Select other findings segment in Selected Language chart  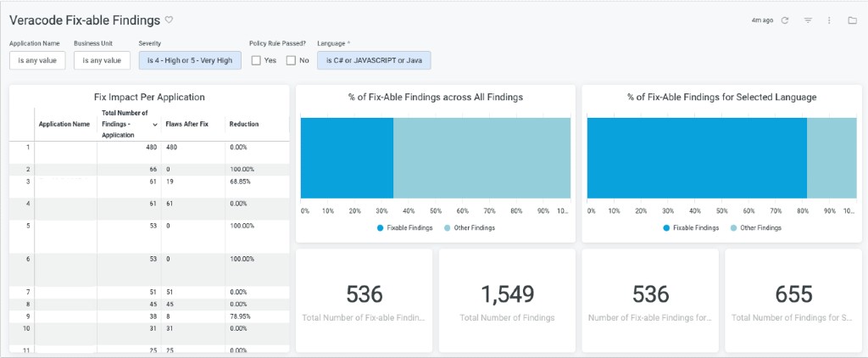832,158
